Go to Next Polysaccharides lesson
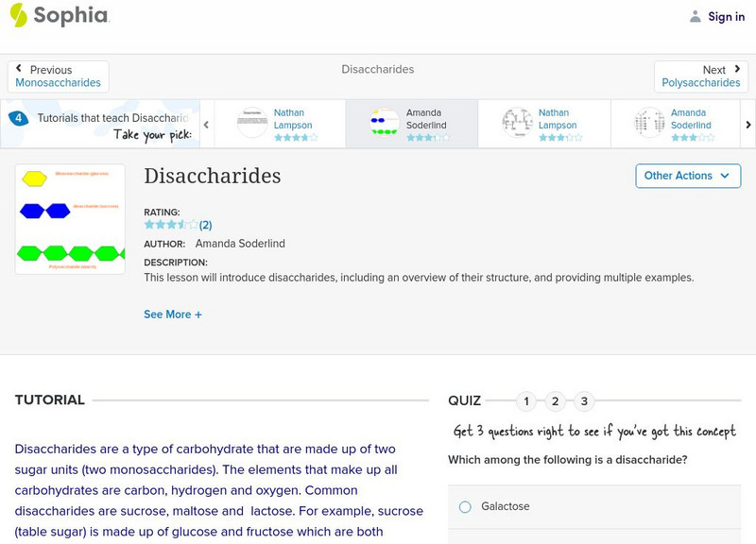 [x=700, y=76]
